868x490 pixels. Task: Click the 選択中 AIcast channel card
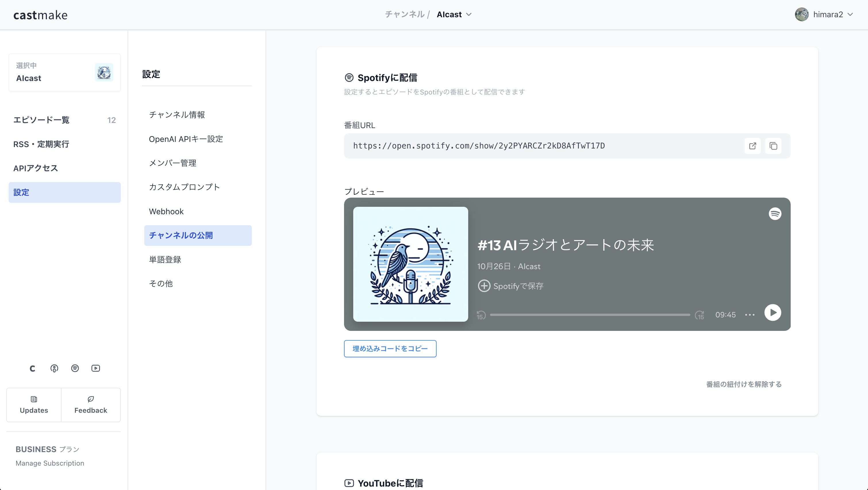64,72
